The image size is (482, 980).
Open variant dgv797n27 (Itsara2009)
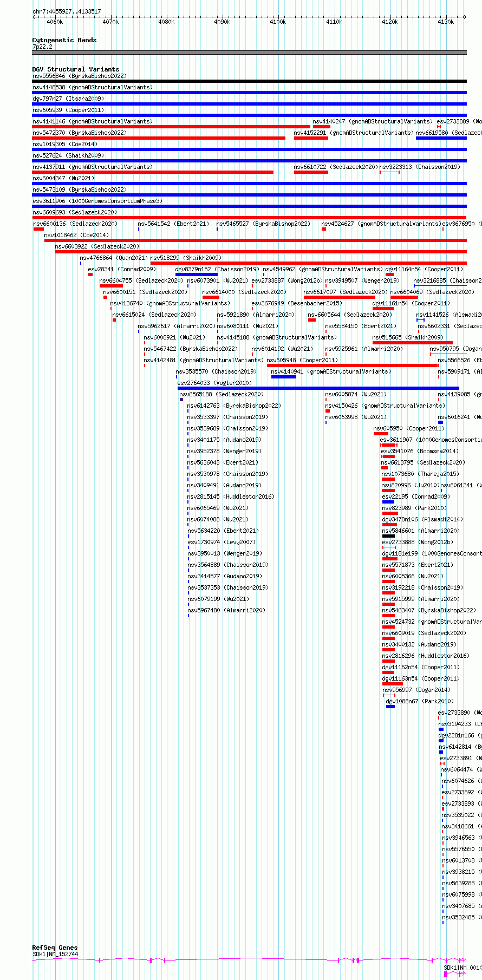(68, 99)
